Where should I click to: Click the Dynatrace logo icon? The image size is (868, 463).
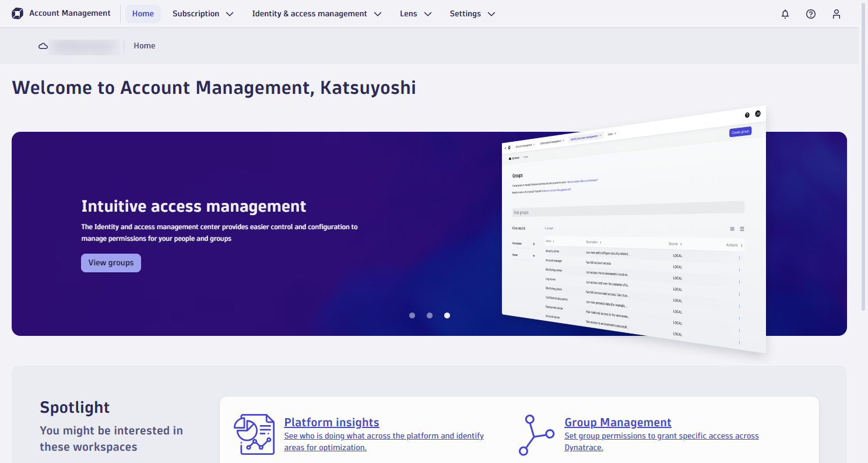point(17,13)
